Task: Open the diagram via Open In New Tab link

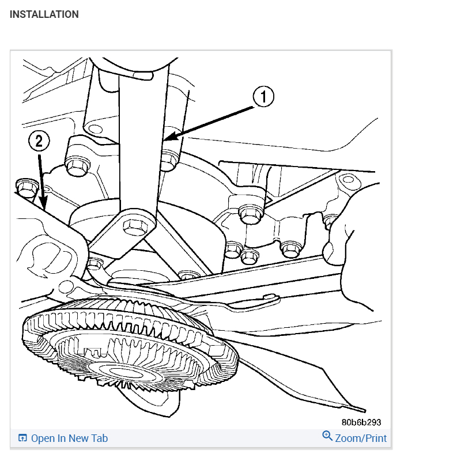Action: [69, 438]
